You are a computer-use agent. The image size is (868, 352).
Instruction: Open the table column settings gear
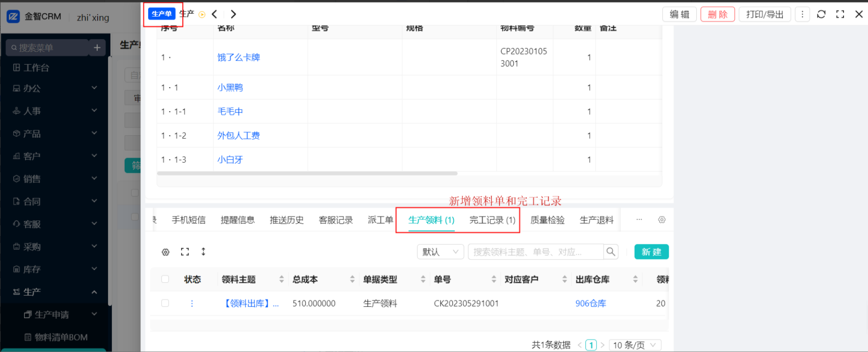pos(165,252)
